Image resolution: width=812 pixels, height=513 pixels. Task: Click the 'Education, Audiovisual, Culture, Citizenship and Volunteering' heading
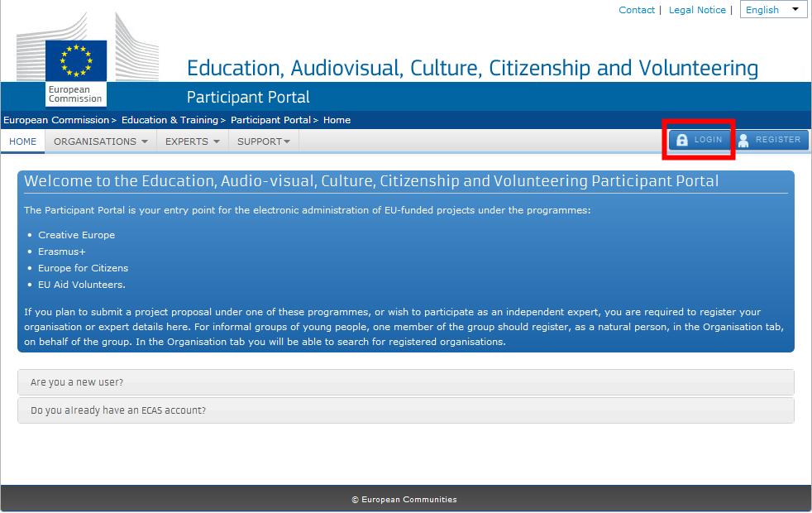tap(472, 69)
